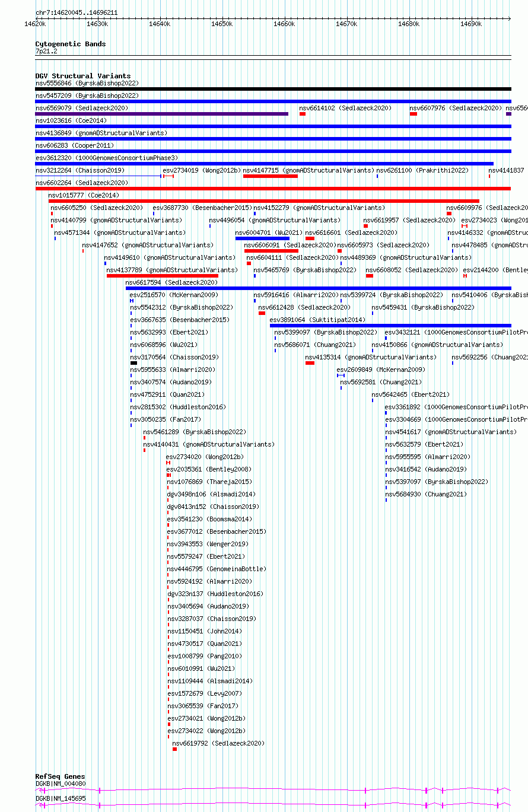The height and width of the screenshot is (812, 528).
Task: Select nsv5459431 (ByrskaBishop2022) label
Action: [424, 307]
